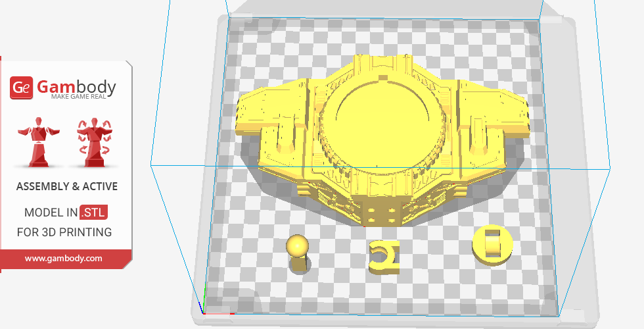This screenshot has width=644, height=329.
Task: Click the FOR 3D PRINTING text
Action: (x=64, y=232)
